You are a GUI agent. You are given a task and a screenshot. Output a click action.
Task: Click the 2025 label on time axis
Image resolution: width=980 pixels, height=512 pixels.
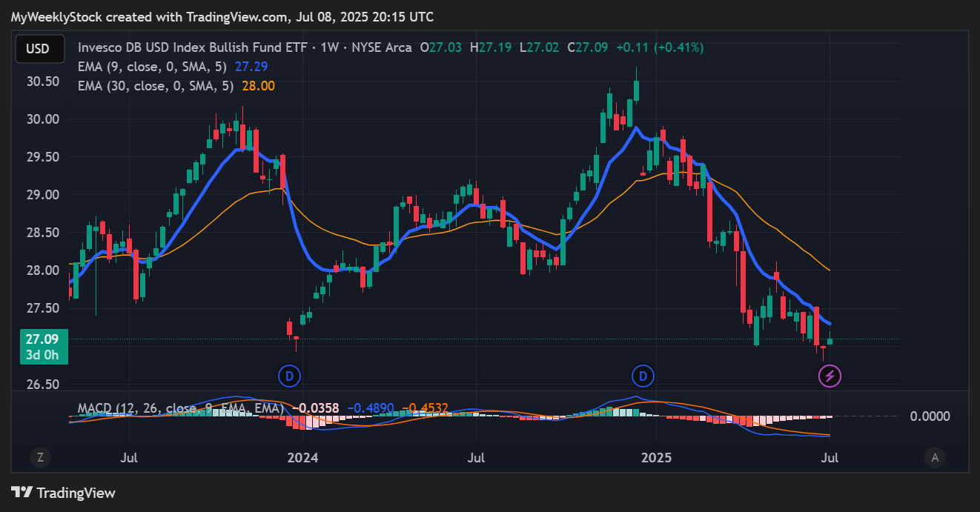(x=656, y=458)
